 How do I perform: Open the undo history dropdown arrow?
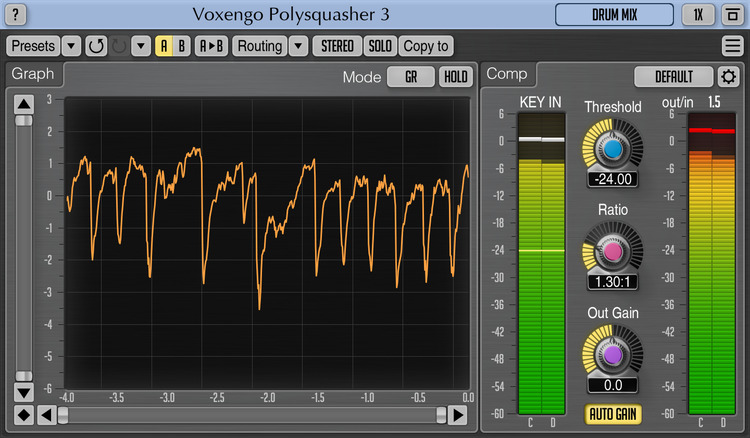click(x=141, y=46)
